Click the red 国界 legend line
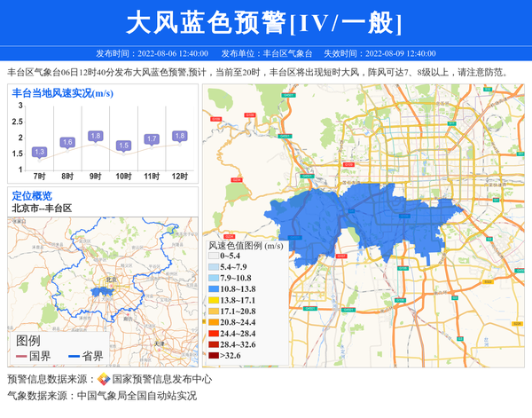 (21, 357)
